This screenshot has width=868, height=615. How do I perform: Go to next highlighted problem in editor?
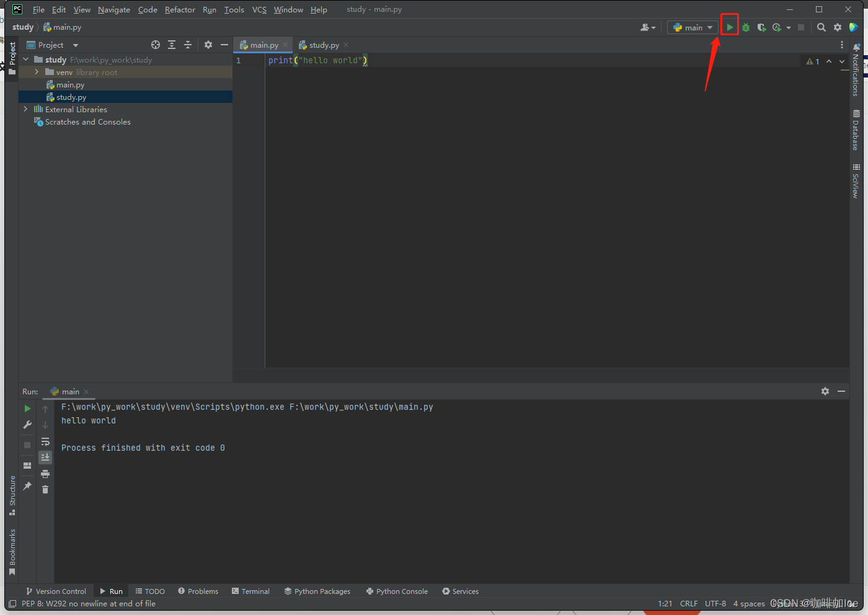click(842, 61)
